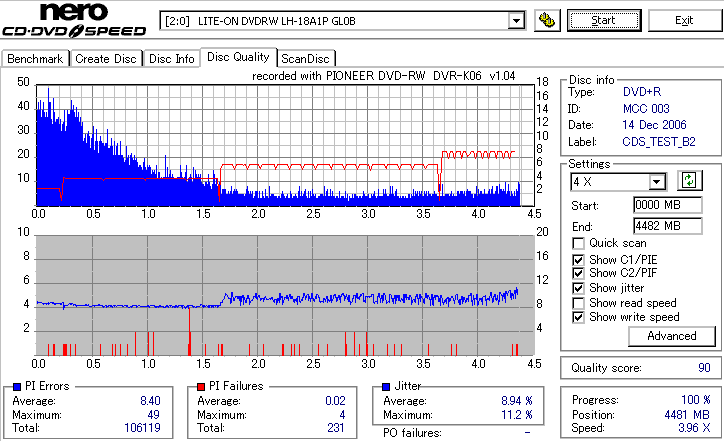The width and height of the screenshot is (724, 441).
Task: Switch to the Benchmark tab
Action: pyautogui.click(x=35, y=59)
